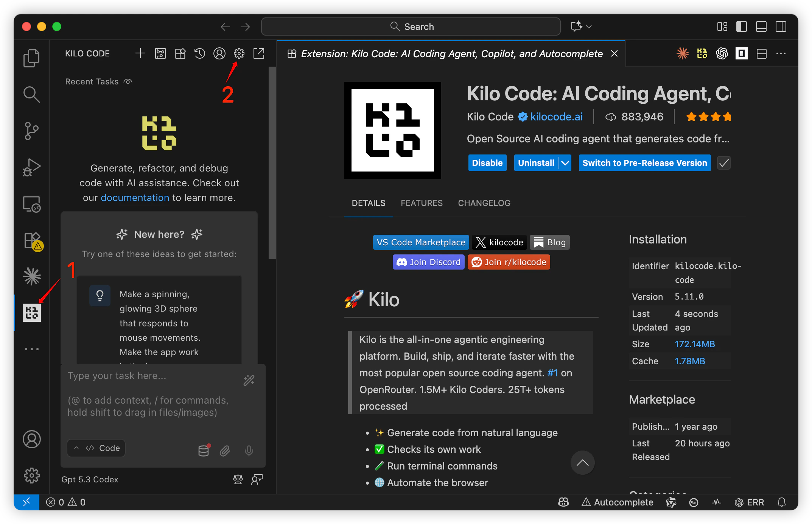Toggle primary sidebar layout button
Screen dimensions: 812x524
click(741, 27)
